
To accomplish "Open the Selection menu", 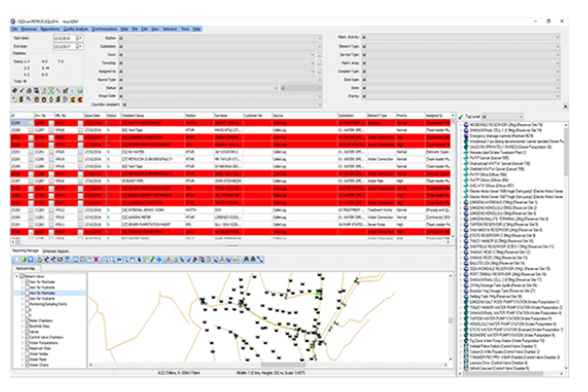I will (x=169, y=29).
